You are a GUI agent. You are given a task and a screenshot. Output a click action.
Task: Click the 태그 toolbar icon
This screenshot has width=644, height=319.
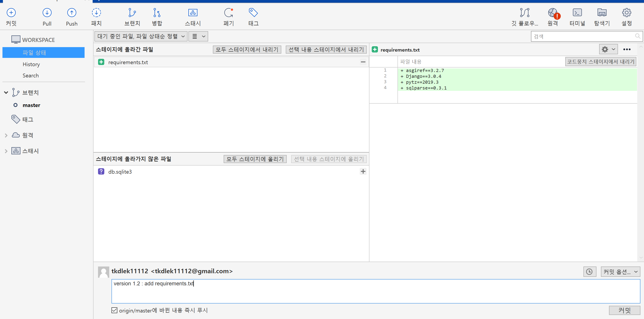[253, 13]
